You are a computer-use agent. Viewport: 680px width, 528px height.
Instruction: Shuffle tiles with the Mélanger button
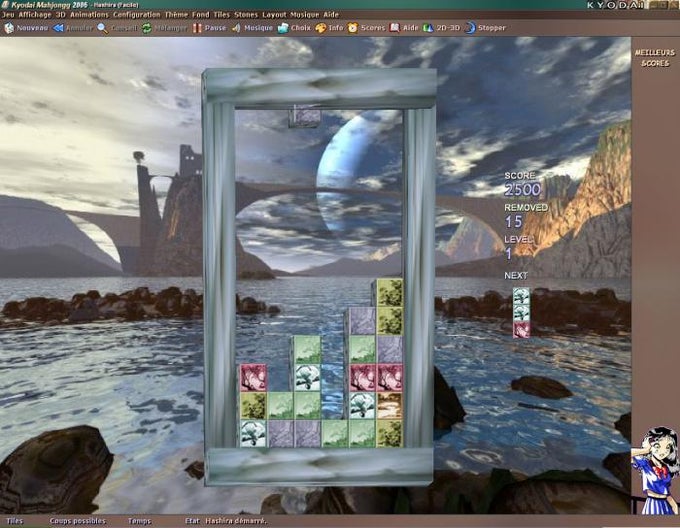click(x=164, y=28)
